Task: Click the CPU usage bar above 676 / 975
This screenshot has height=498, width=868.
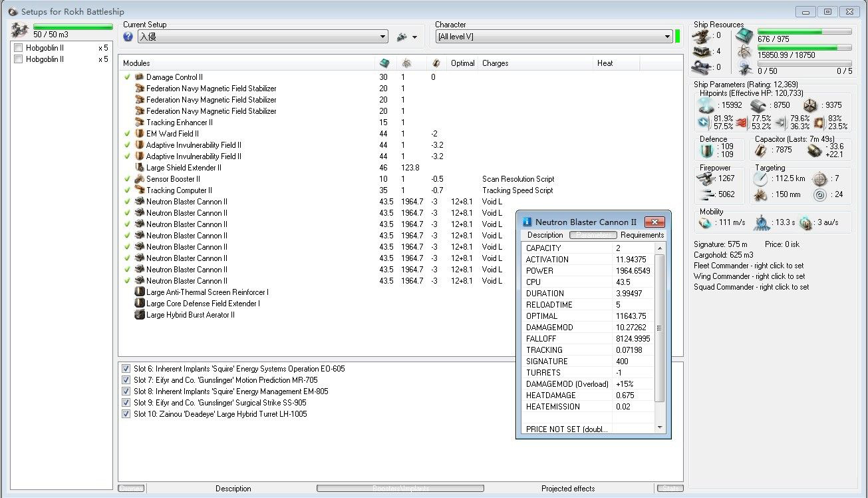Action: coord(804,31)
